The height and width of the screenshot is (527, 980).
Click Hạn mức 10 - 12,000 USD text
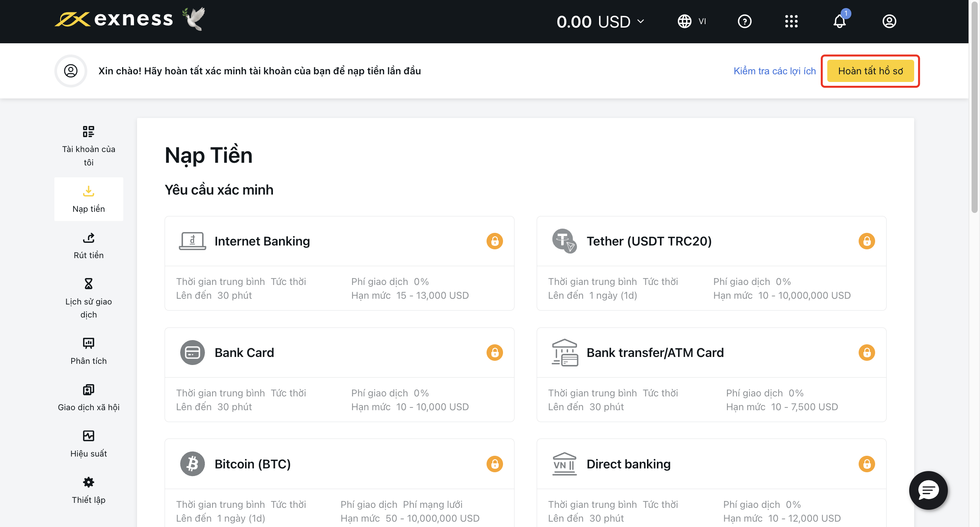click(782, 519)
